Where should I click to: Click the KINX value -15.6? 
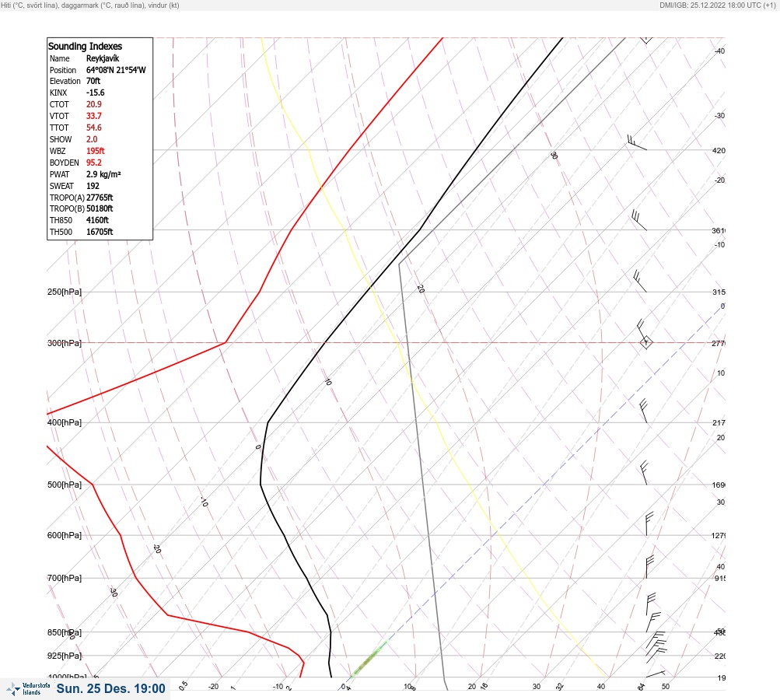point(95,93)
